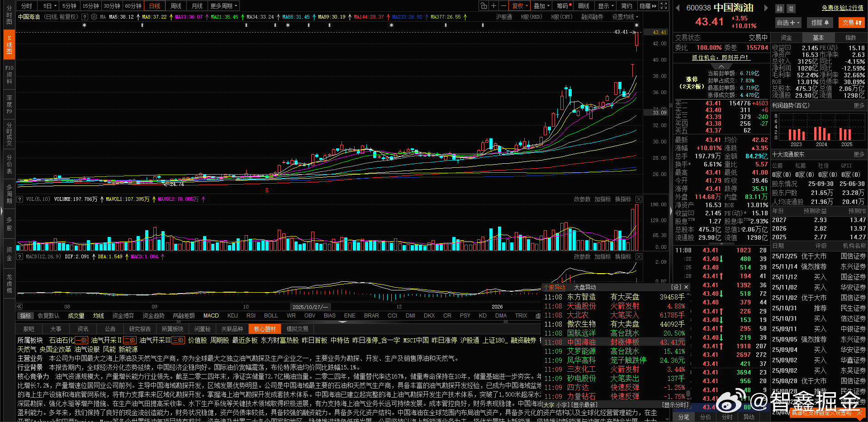This screenshot has height=422, width=868.
Task: Close the 个股异动 popup panel
Action: (686, 287)
